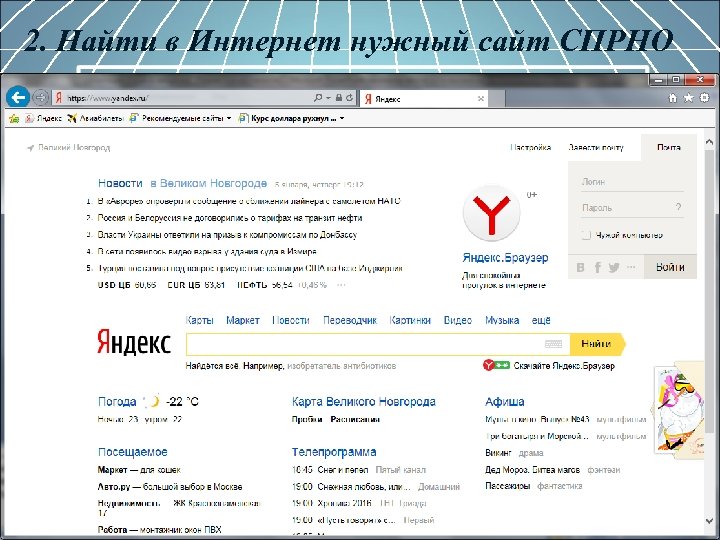This screenshot has height=540, width=720.
Task: Open the Маркет service tab
Action: coord(243,320)
